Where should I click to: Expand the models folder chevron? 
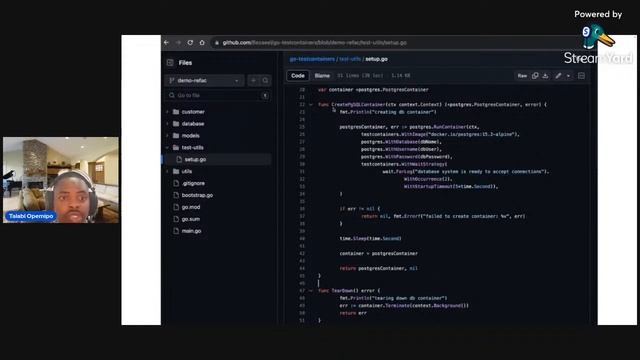tap(167, 136)
